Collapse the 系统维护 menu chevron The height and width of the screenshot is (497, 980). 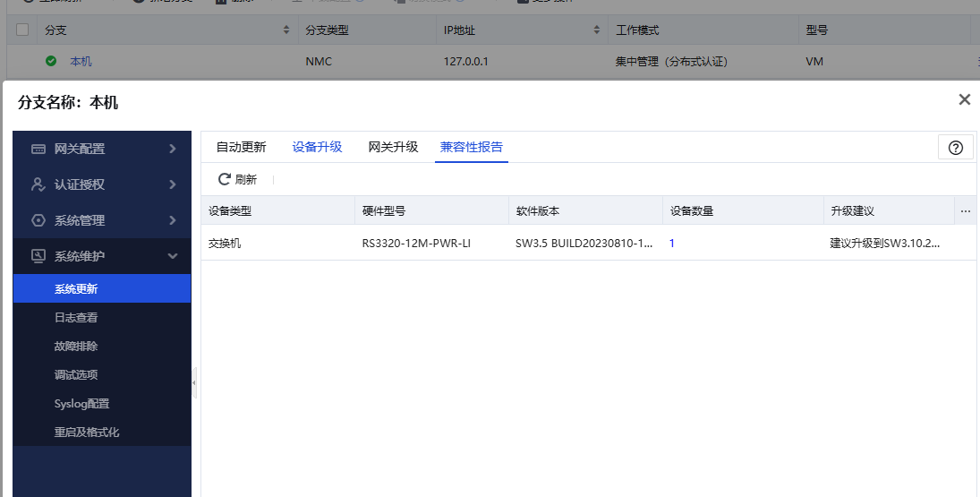173,256
